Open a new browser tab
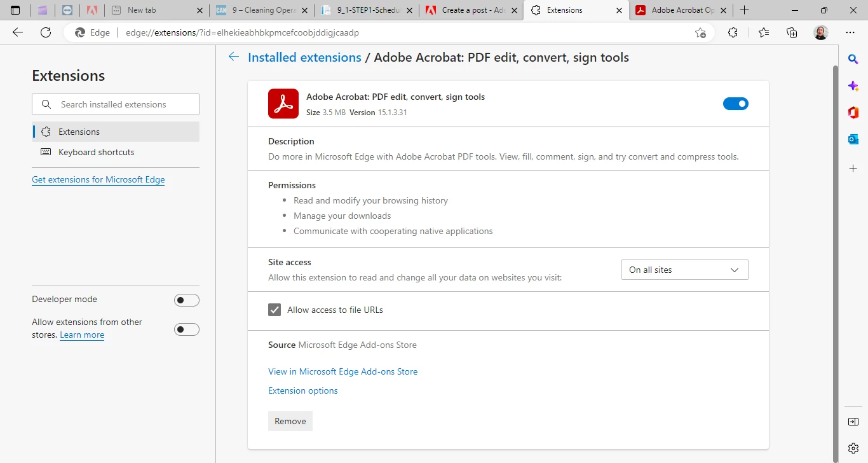Viewport: 868px width, 463px height. pyautogui.click(x=745, y=10)
